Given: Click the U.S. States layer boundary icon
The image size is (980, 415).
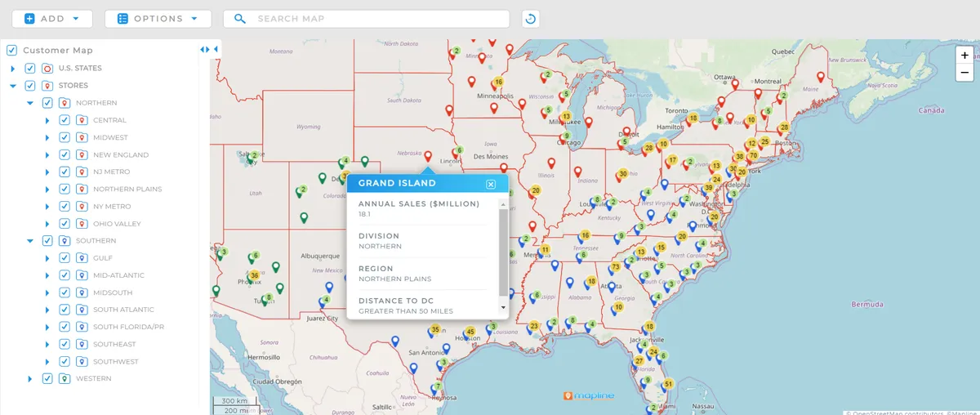Looking at the screenshot, I should tap(47, 69).
